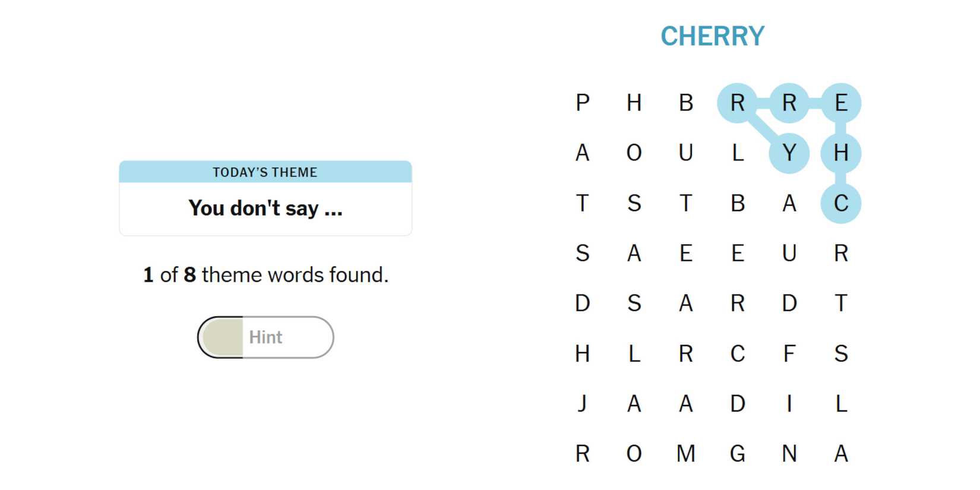This screenshot has width=980, height=490.
Task: Click the highlighted letter Y
Action: click(x=789, y=153)
